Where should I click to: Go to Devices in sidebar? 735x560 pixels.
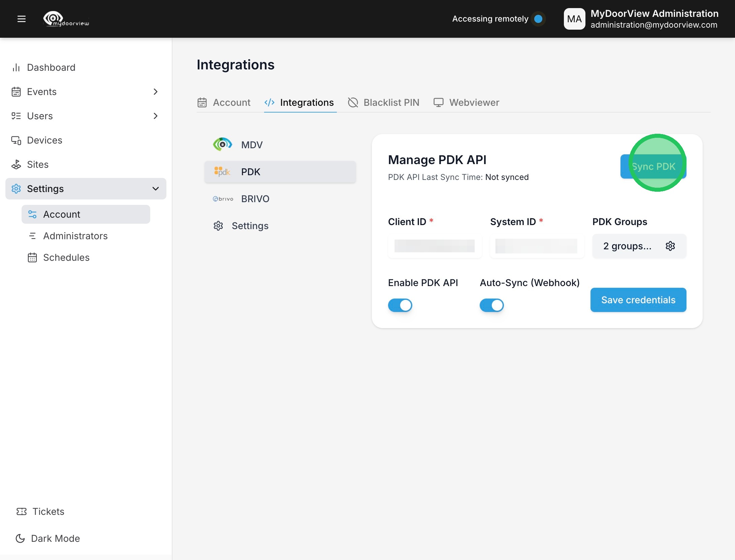coord(44,140)
